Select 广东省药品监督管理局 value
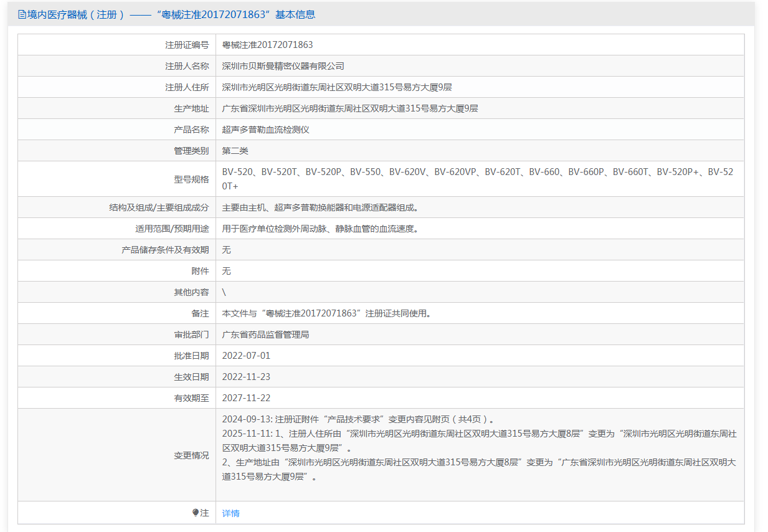 tap(266, 335)
